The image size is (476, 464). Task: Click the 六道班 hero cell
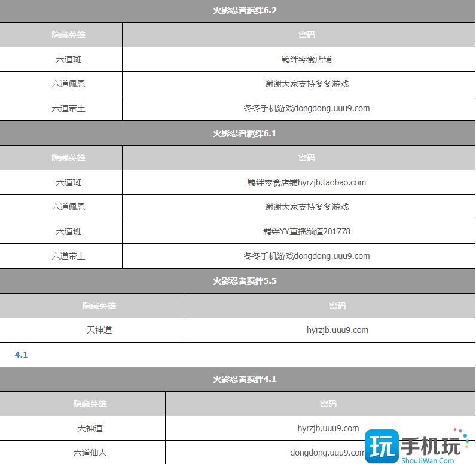pyautogui.click(x=61, y=231)
